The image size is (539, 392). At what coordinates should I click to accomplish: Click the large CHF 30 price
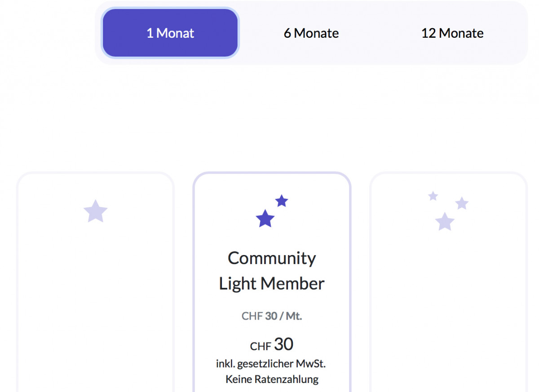[272, 344]
